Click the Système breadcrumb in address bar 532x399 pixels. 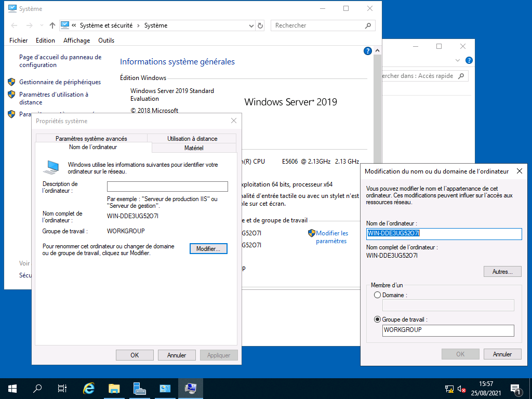156,25
